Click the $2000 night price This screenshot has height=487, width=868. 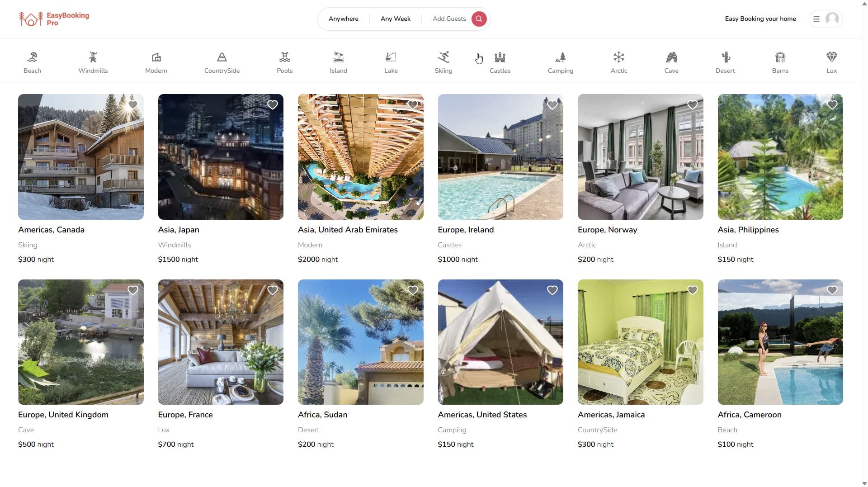click(318, 260)
